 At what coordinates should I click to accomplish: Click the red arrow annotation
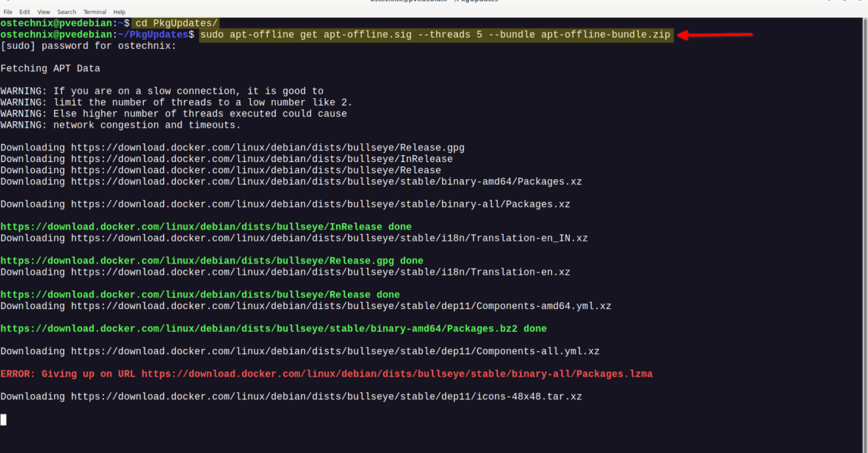[x=717, y=35]
